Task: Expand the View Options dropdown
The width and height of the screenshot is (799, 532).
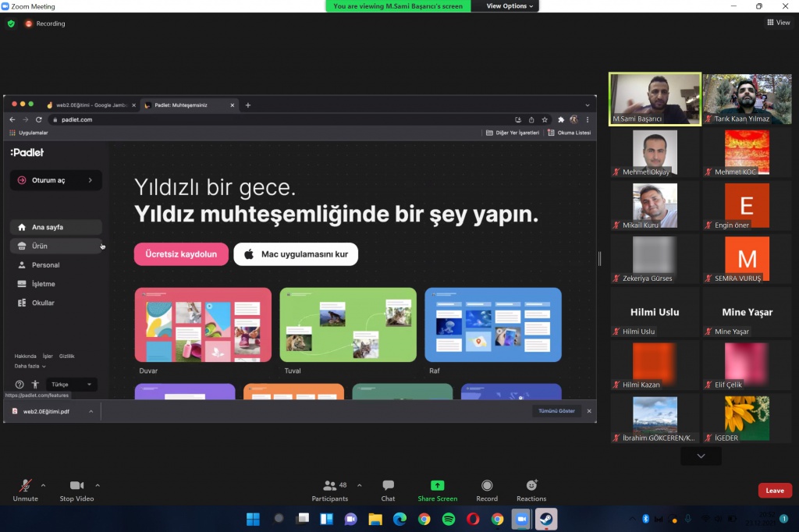Action: 510,6
